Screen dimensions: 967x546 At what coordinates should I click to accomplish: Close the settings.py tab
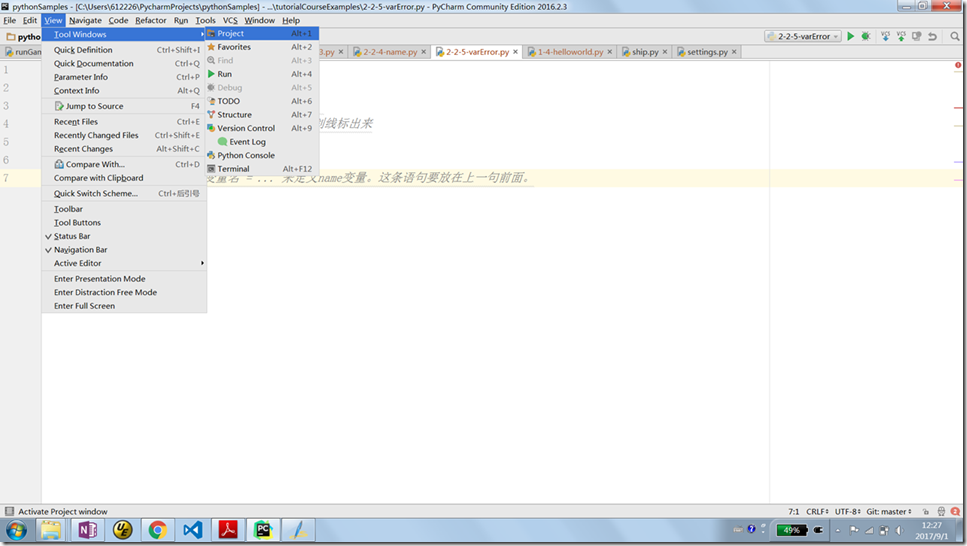click(x=734, y=52)
